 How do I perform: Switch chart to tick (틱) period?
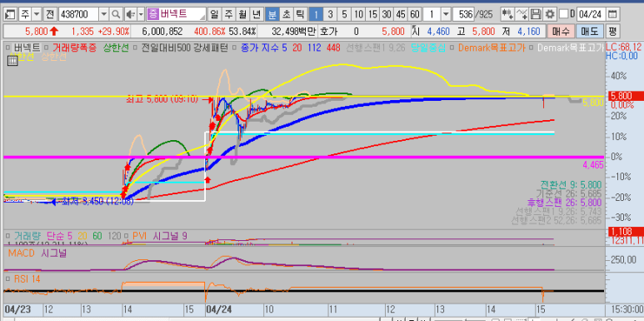click(300, 14)
